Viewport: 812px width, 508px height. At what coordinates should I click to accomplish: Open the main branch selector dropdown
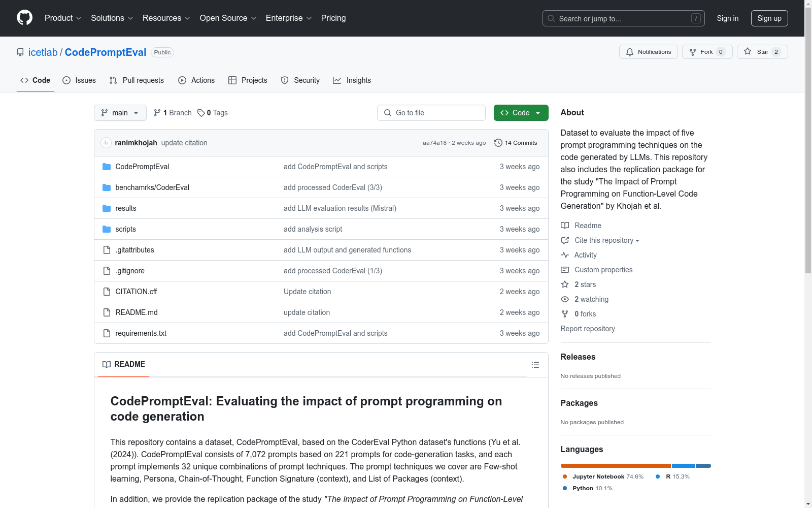[x=120, y=113]
